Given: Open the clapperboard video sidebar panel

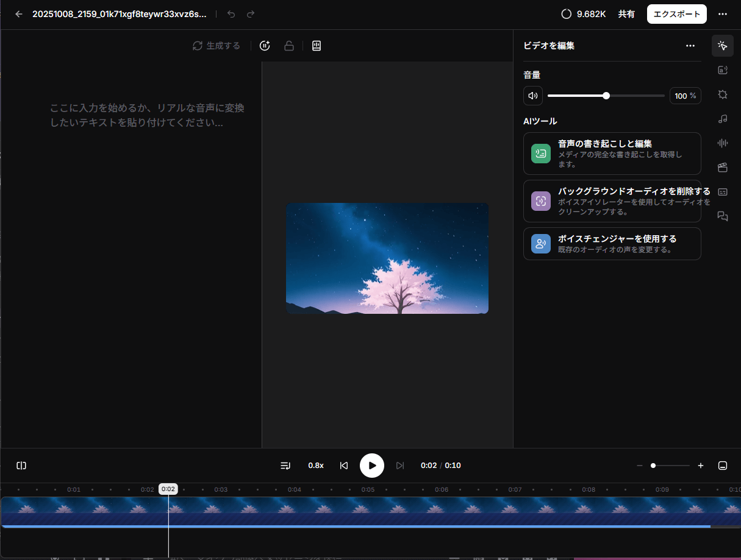Looking at the screenshot, I should pos(723,168).
